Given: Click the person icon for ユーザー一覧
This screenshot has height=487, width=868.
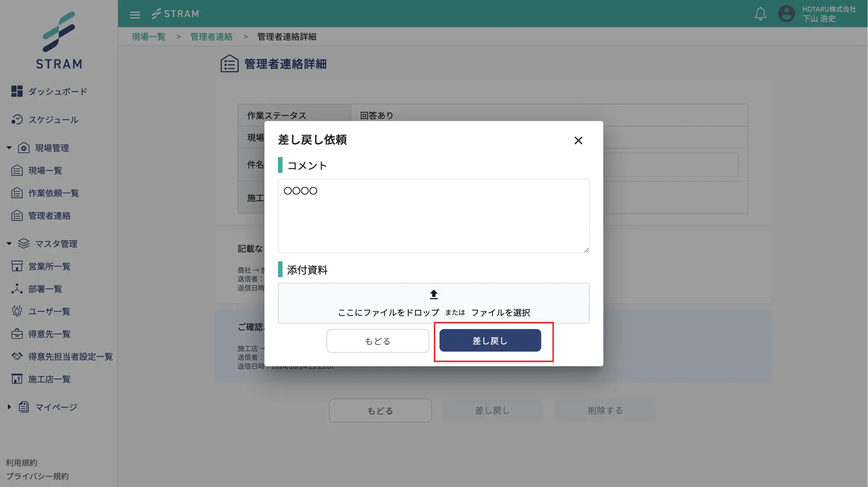Looking at the screenshot, I should click(x=17, y=311).
